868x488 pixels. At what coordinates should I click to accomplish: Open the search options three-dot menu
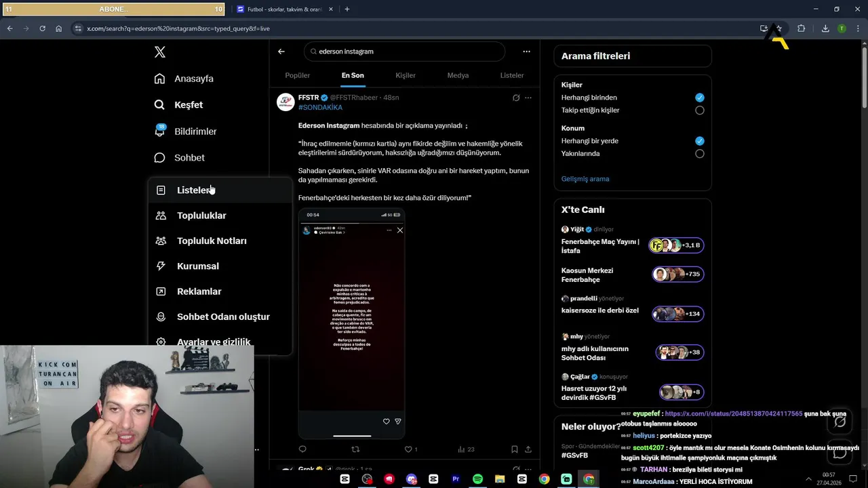point(526,52)
